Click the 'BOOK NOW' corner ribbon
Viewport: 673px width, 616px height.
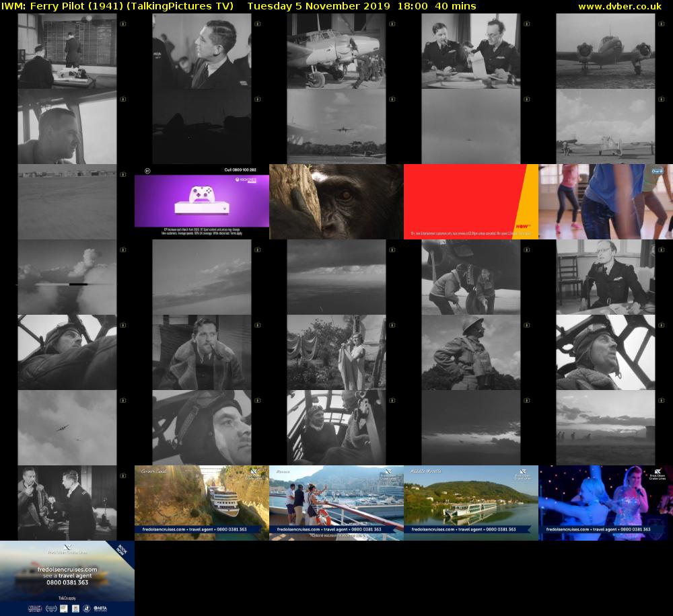tap(121, 549)
